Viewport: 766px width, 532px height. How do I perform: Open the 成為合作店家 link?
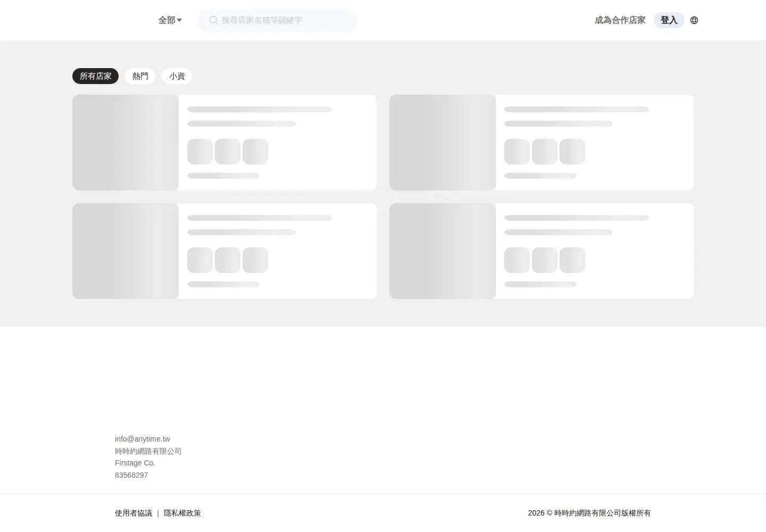tap(620, 20)
